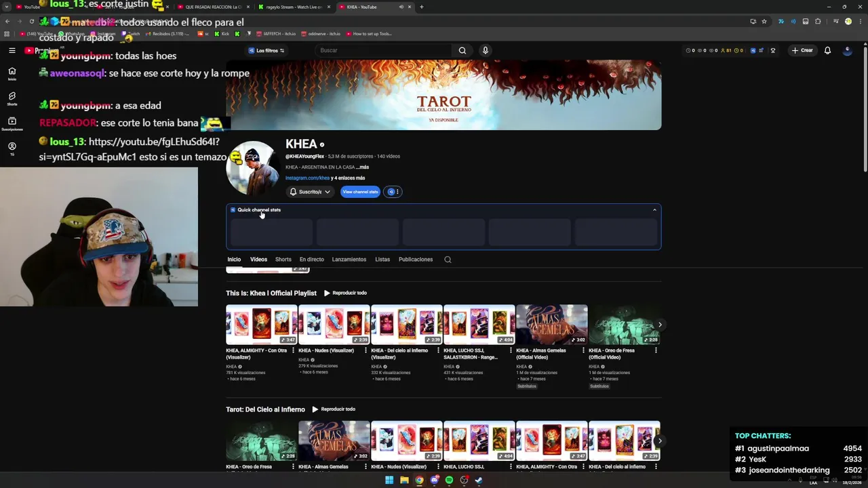The width and height of the screenshot is (868, 488).
Task: Play all of Tarot: Del Cielo al Infierno
Action: [334, 409]
